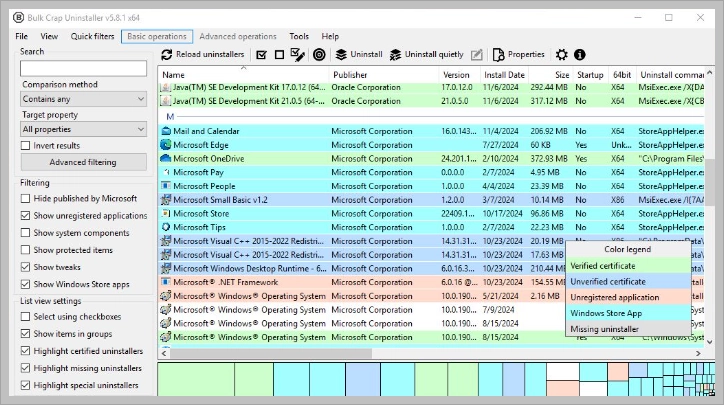Sort list by Startup column header

click(590, 75)
